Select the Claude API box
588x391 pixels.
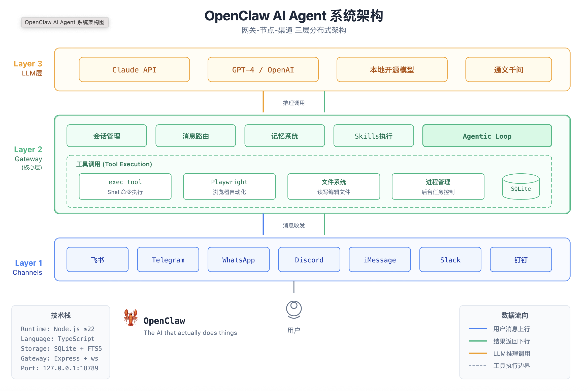pyautogui.click(x=134, y=69)
